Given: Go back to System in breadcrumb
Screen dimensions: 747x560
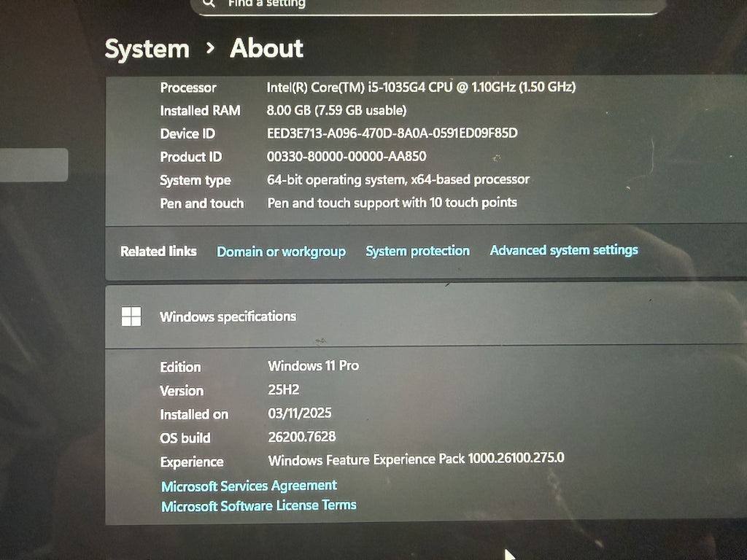Looking at the screenshot, I should (x=147, y=49).
